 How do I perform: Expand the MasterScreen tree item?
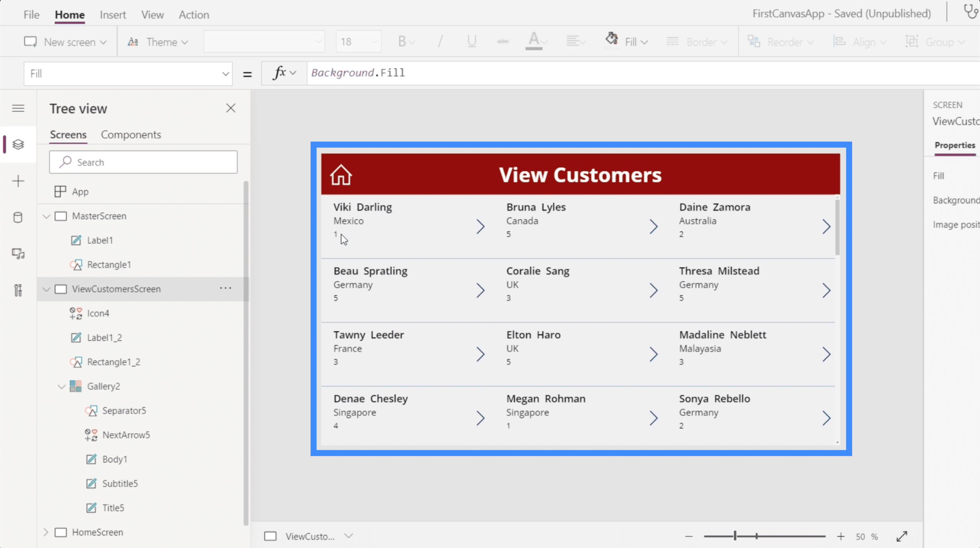[x=46, y=215]
